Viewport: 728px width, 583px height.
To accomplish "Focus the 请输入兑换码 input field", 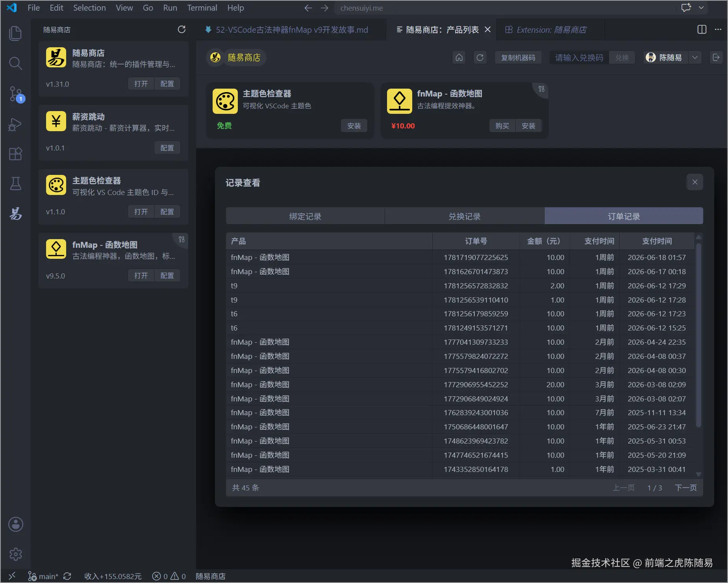I will 579,58.
